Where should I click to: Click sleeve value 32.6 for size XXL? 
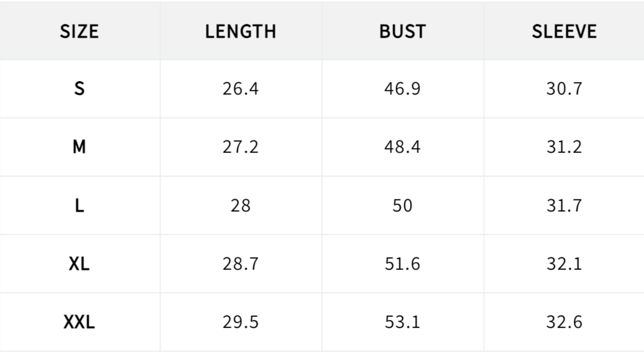(564, 322)
